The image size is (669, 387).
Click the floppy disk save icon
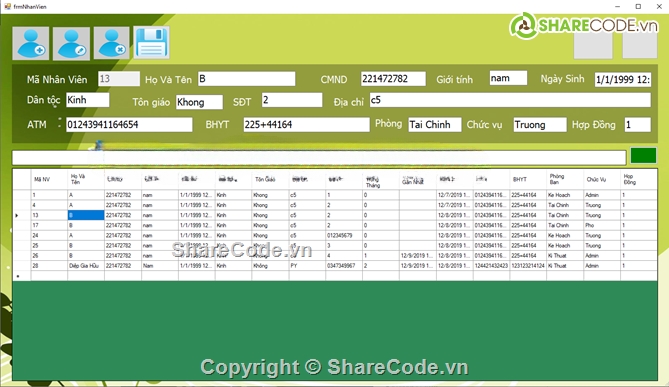(x=151, y=43)
